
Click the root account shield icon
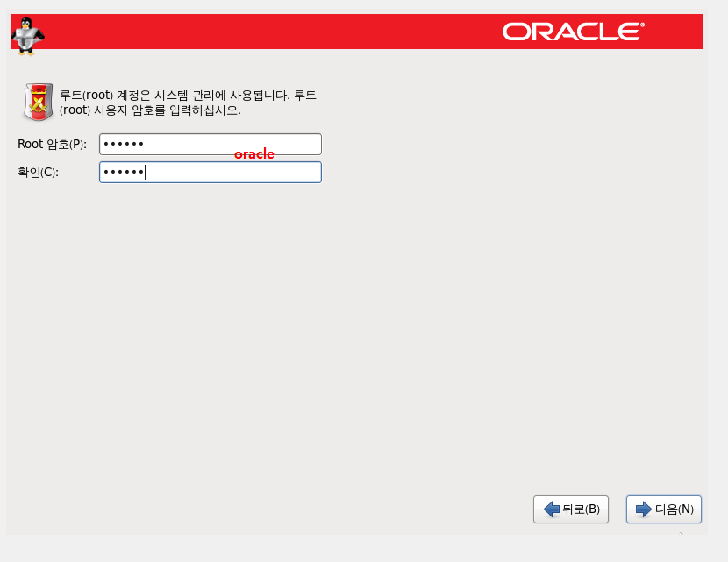(x=39, y=102)
